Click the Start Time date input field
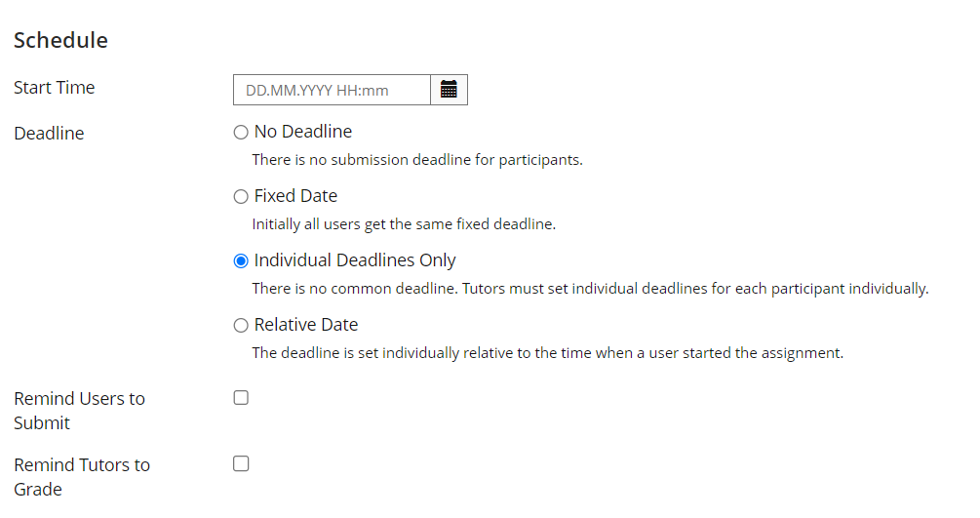 point(332,90)
